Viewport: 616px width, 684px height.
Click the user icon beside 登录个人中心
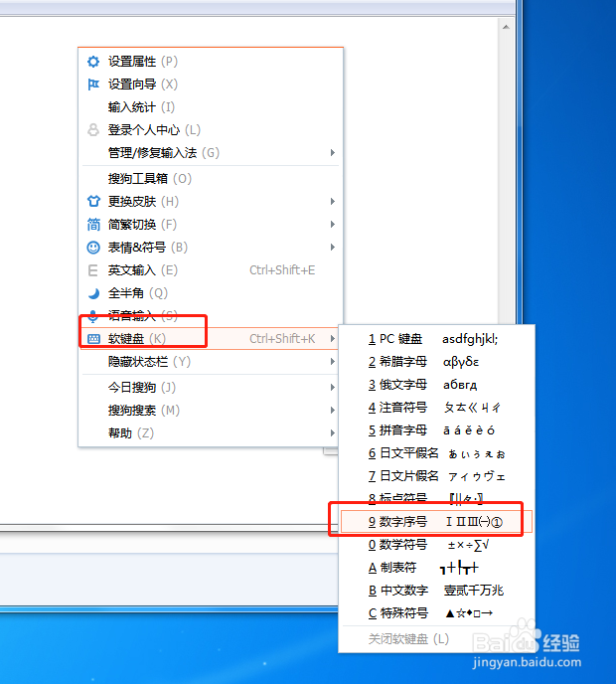93,129
